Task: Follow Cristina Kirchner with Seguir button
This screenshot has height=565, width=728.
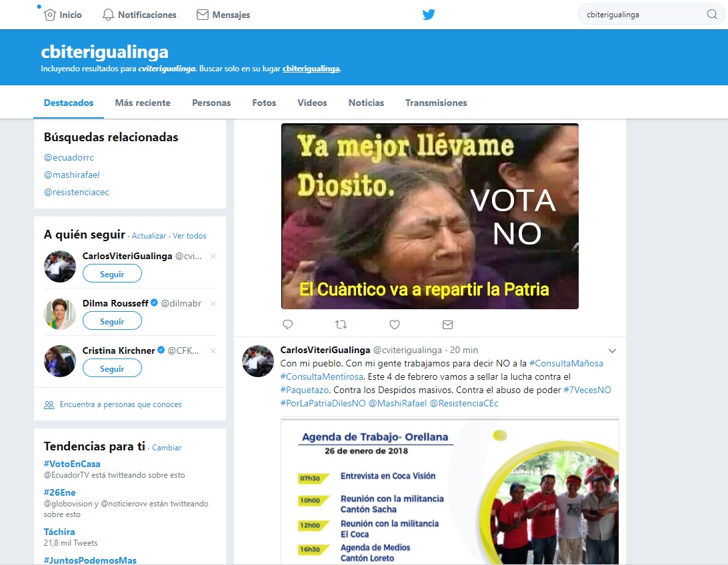Action: [112, 368]
